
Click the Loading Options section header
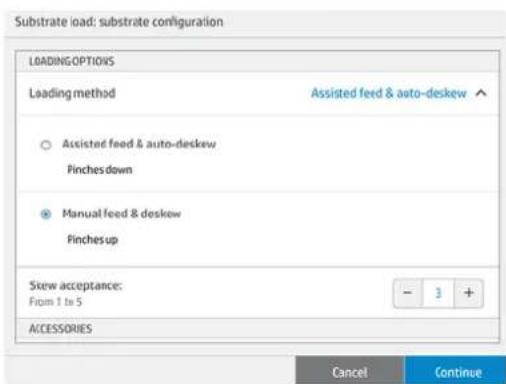click(x=257, y=61)
